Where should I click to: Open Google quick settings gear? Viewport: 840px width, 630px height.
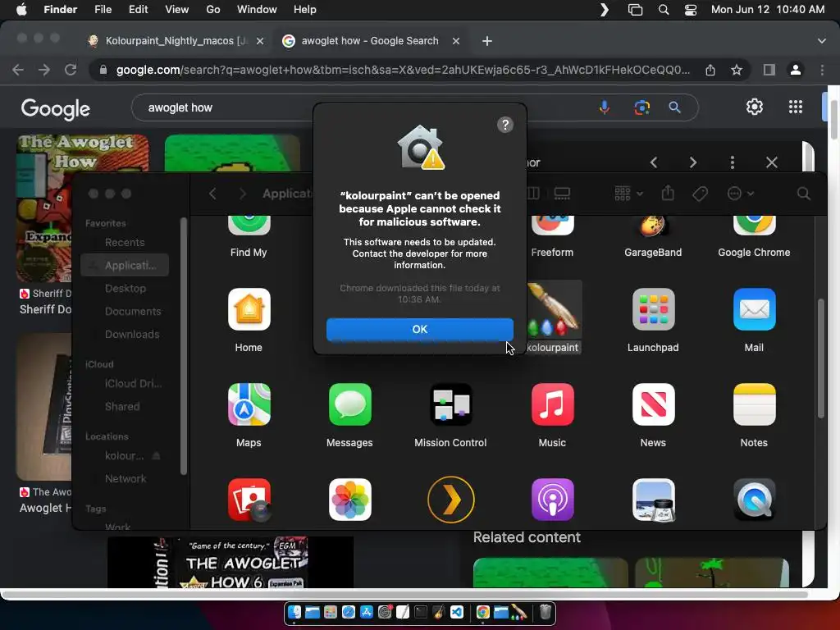tap(755, 107)
